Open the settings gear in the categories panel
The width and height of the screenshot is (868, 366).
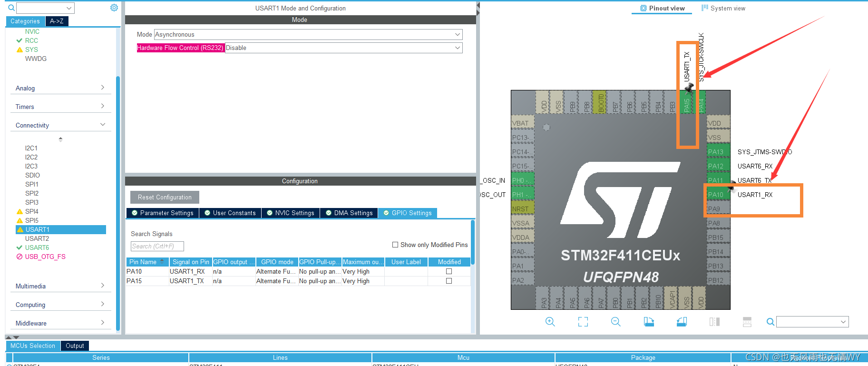tap(114, 8)
